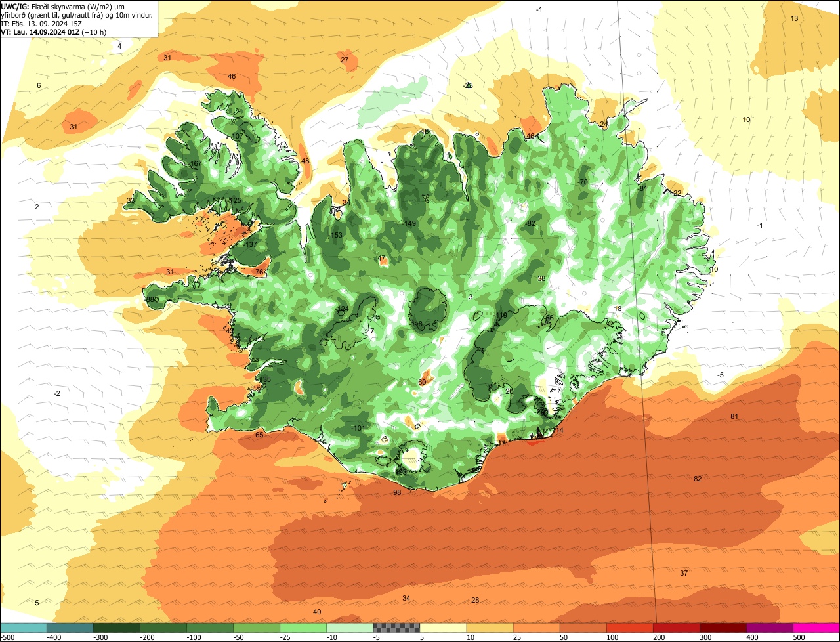Click the map value '60' in the central highlands

click(x=422, y=382)
